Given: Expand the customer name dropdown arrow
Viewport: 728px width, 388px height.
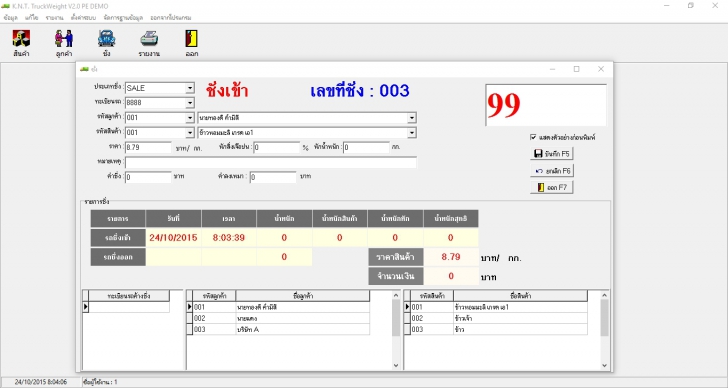Looking at the screenshot, I should pyautogui.click(x=412, y=118).
